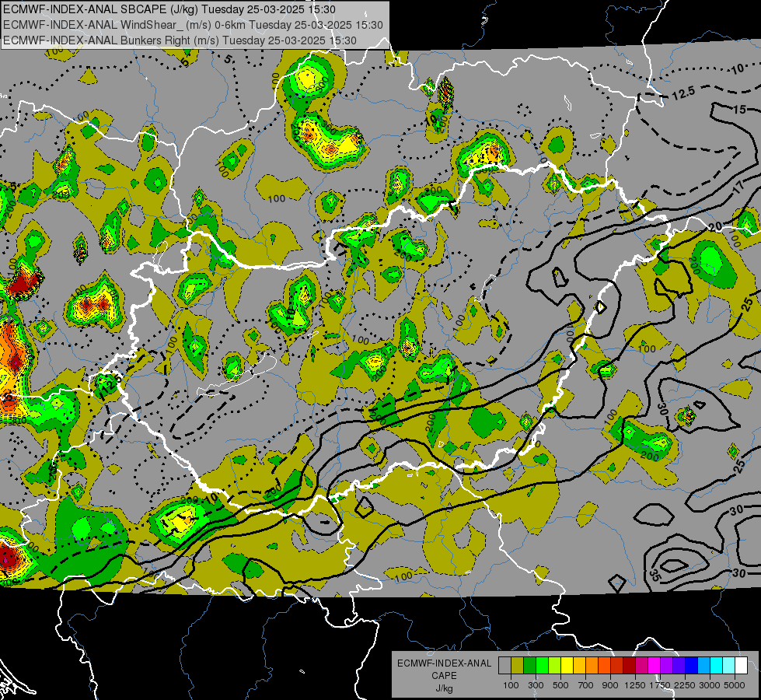Click the legend tick label 900
Image resolution: width=761 pixels, height=700 pixels.
coord(610,685)
